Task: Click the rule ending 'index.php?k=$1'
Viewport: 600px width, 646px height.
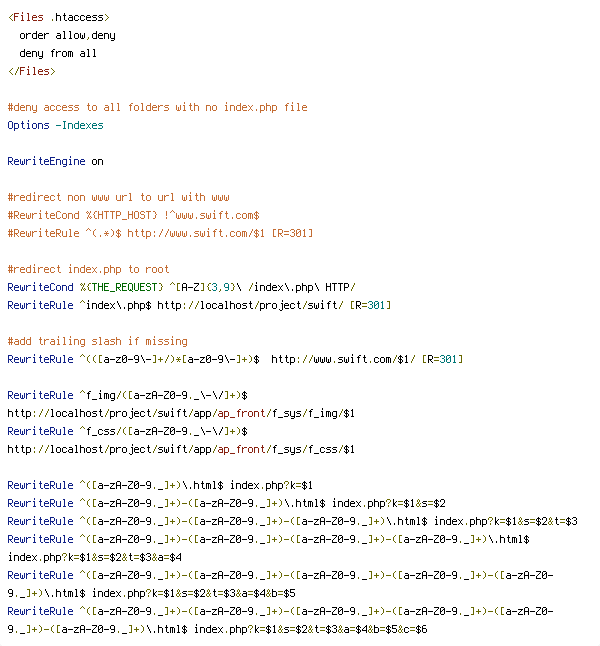Action: pyautogui.click(x=160, y=485)
